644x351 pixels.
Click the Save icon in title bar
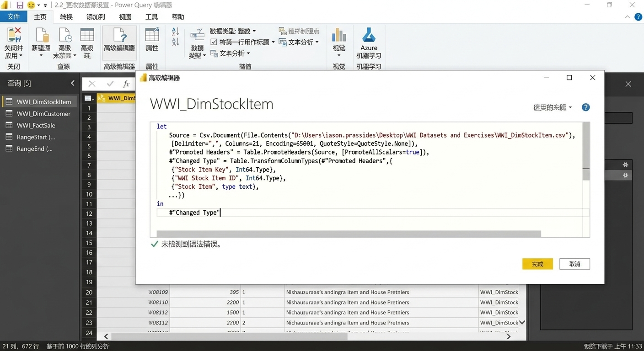tap(20, 5)
